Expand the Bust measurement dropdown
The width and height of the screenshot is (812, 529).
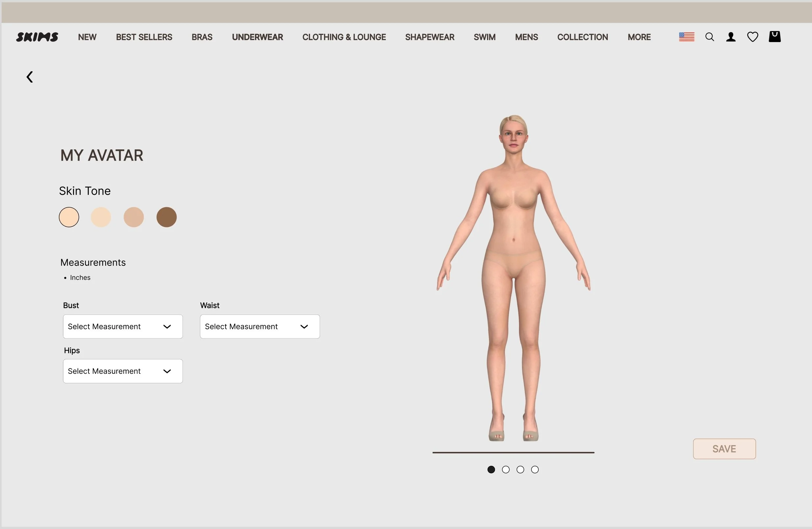(x=123, y=327)
